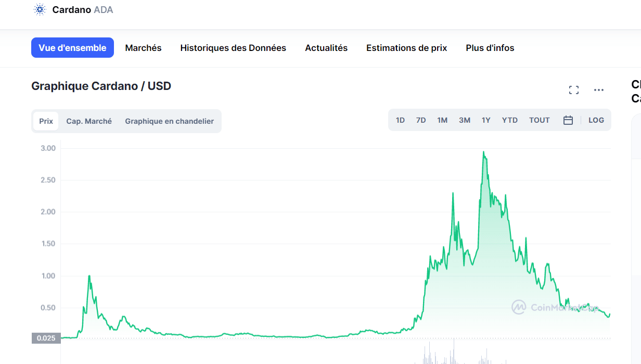Viewport: 641px width, 364px height.
Task: Switch to Vue d'ensemble tab
Action: point(72,48)
